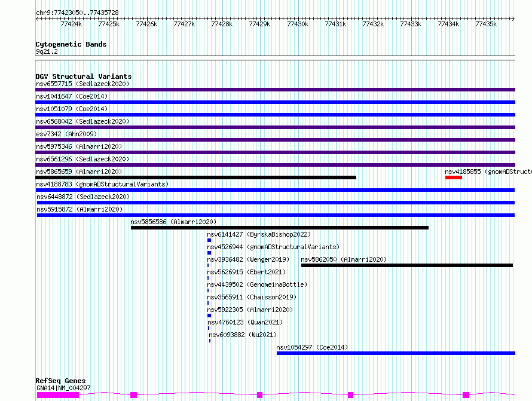The image size is (532, 401).
Task: Click the small blue nsv6141427 variant marker
Action: (x=209, y=240)
